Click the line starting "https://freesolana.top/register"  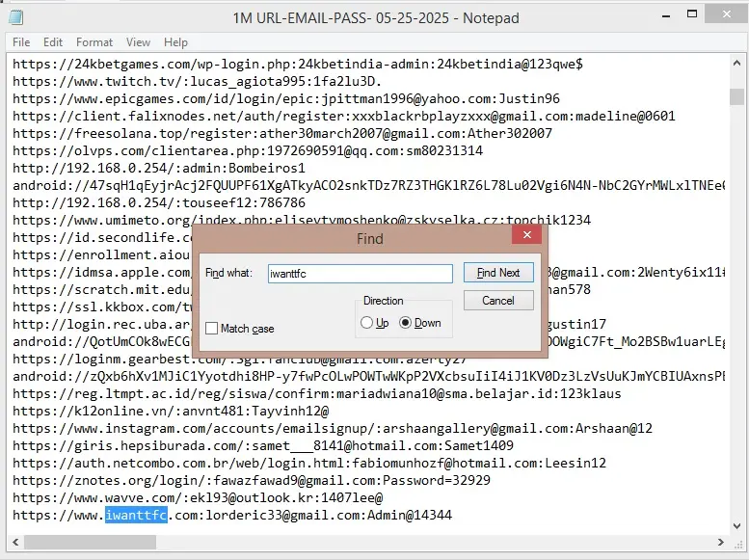(282, 133)
